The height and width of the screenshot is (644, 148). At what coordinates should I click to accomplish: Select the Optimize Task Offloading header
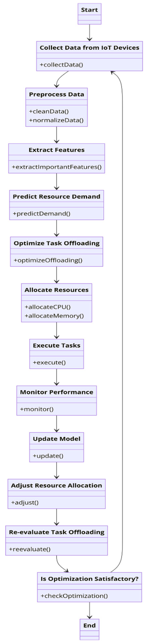click(x=57, y=243)
